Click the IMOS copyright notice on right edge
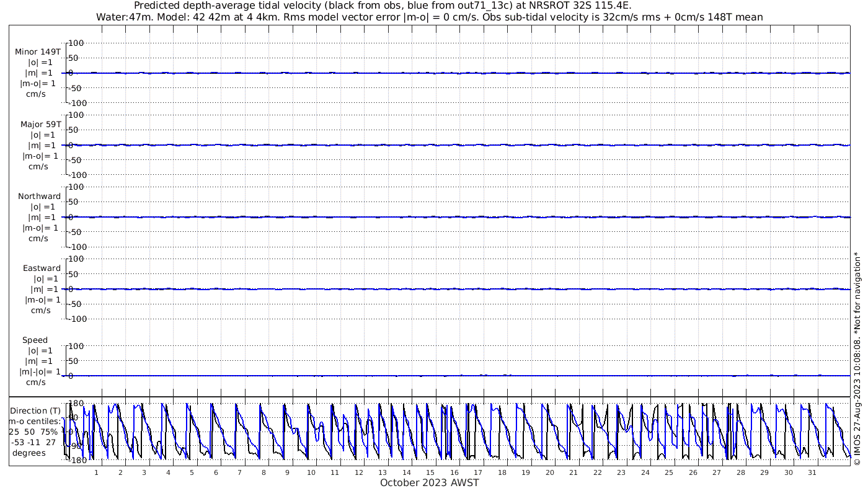Screen dimensions: 868x496 point(857,358)
